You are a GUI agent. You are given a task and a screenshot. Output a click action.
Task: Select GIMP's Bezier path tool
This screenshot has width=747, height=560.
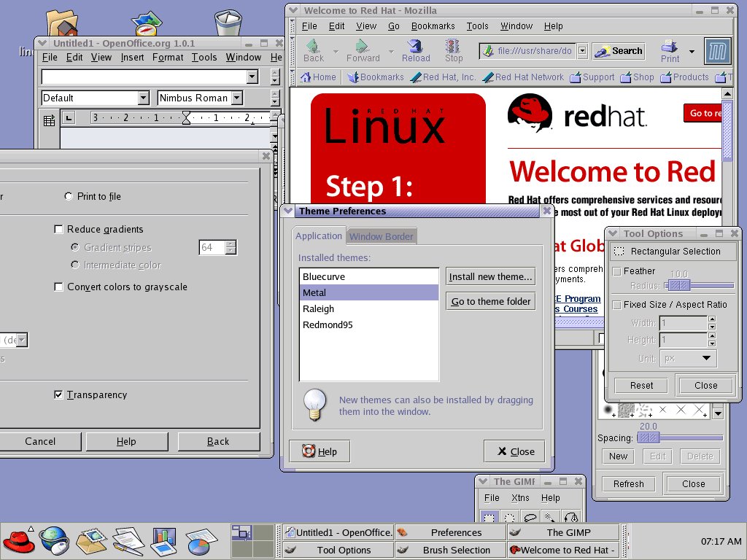[x=571, y=517]
